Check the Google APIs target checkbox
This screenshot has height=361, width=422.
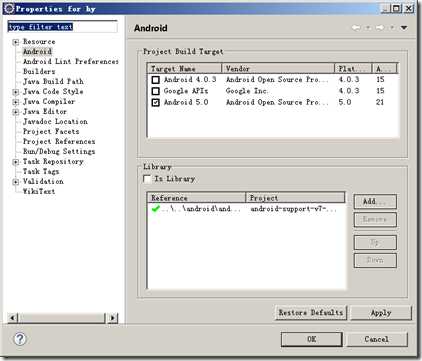point(155,91)
